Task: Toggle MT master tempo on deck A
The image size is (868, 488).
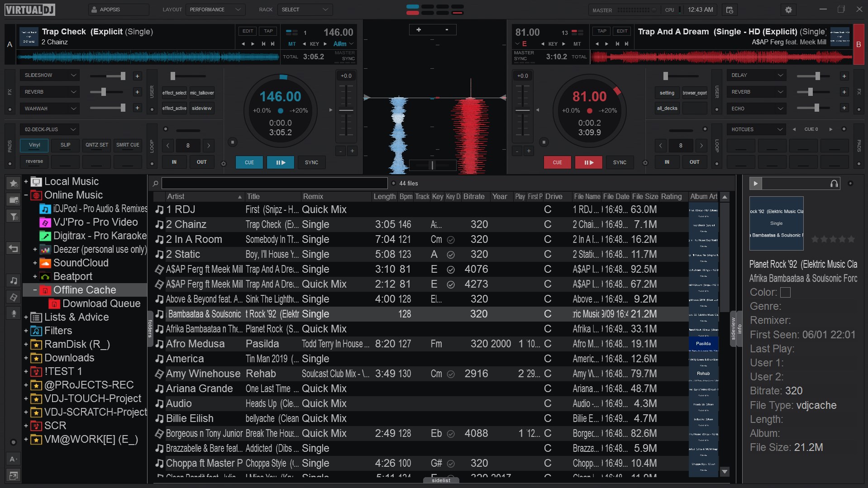Action: (292, 44)
